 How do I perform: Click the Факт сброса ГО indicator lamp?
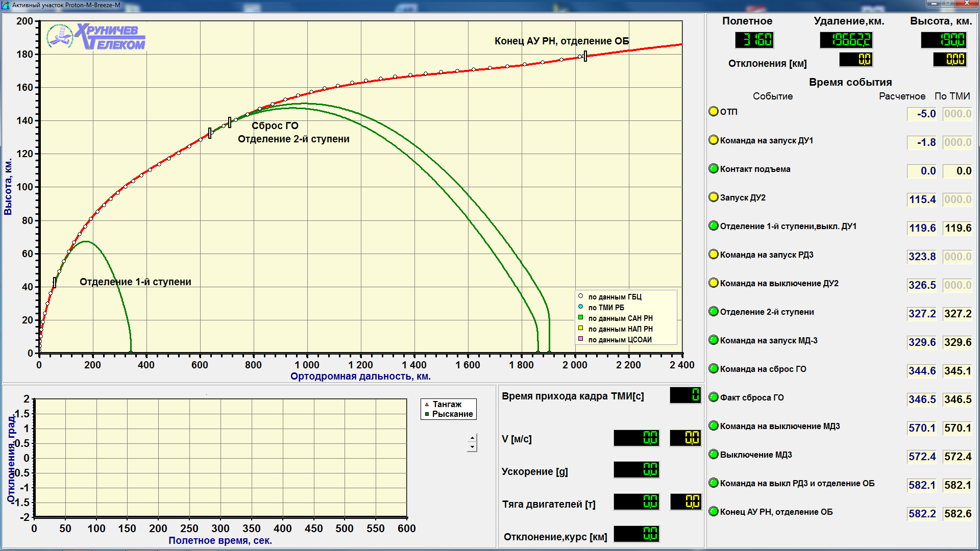[714, 397]
